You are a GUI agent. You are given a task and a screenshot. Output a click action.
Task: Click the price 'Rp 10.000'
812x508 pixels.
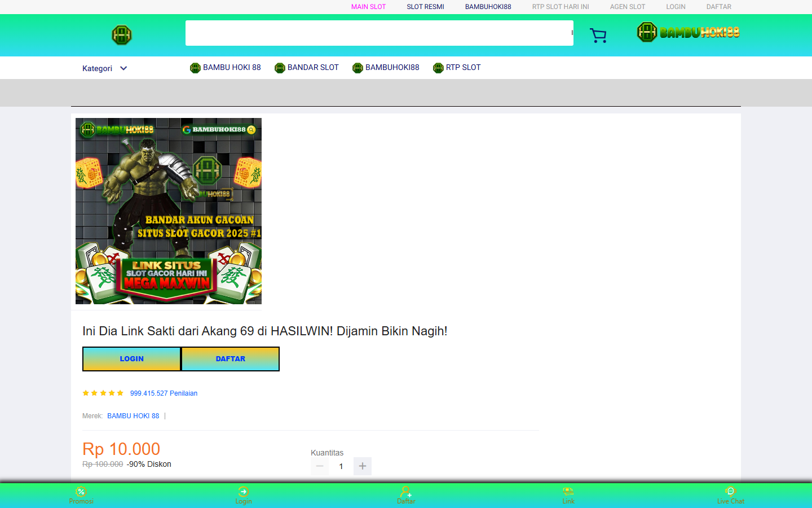click(x=121, y=449)
